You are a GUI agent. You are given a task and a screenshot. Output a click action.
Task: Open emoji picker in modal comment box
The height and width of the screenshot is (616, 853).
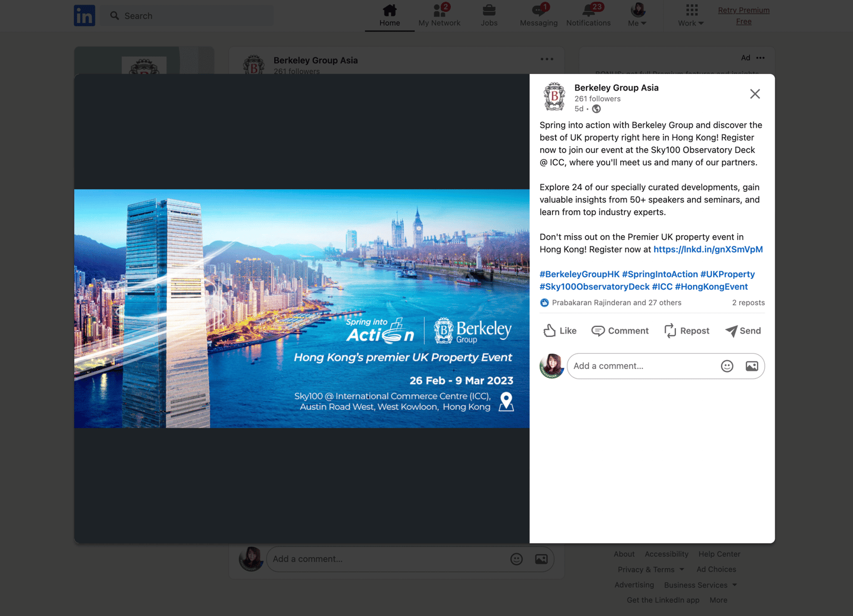point(727,366)
